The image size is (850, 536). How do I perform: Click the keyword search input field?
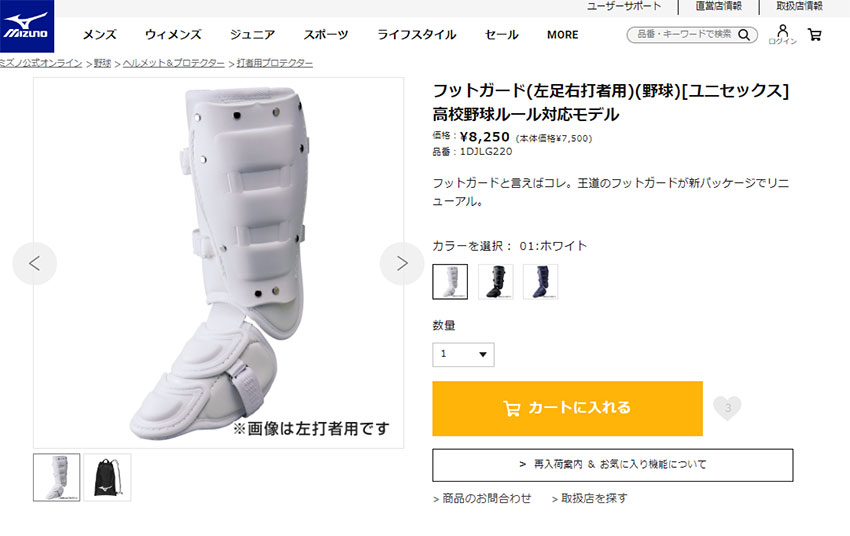(683, 35)
